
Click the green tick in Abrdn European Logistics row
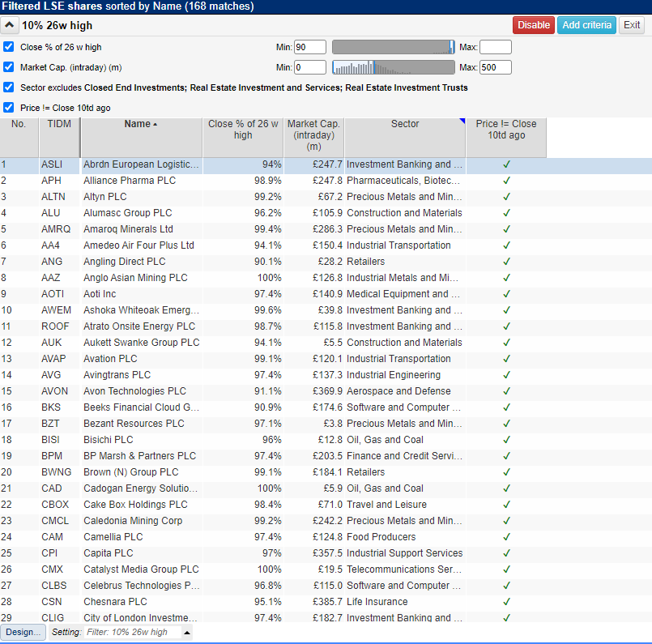506,164
